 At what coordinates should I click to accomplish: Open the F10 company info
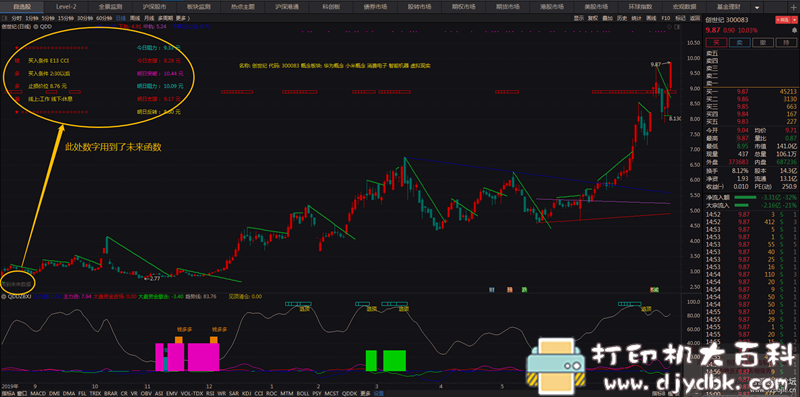pyautogui.click(x=666, y=18)
